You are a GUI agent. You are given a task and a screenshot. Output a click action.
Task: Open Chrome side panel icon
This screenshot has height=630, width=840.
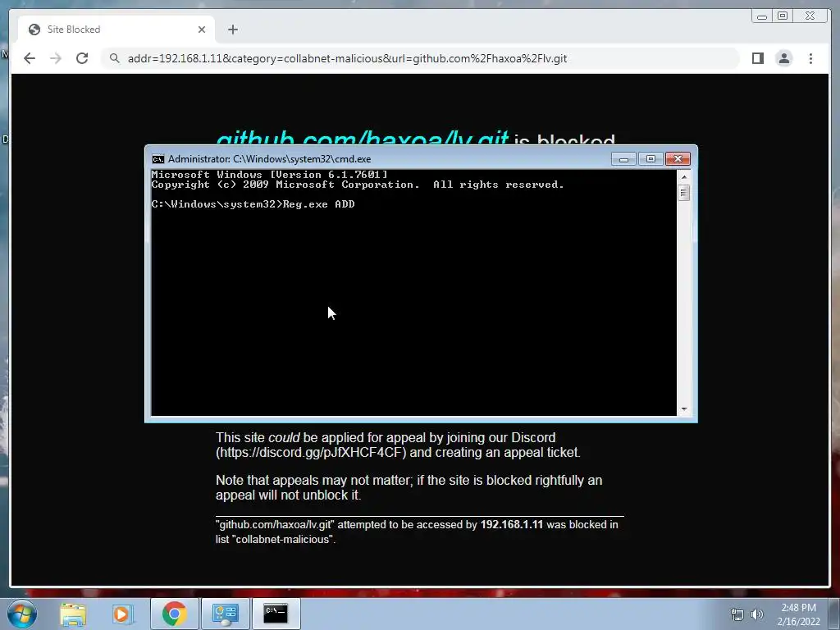(757, 58)
